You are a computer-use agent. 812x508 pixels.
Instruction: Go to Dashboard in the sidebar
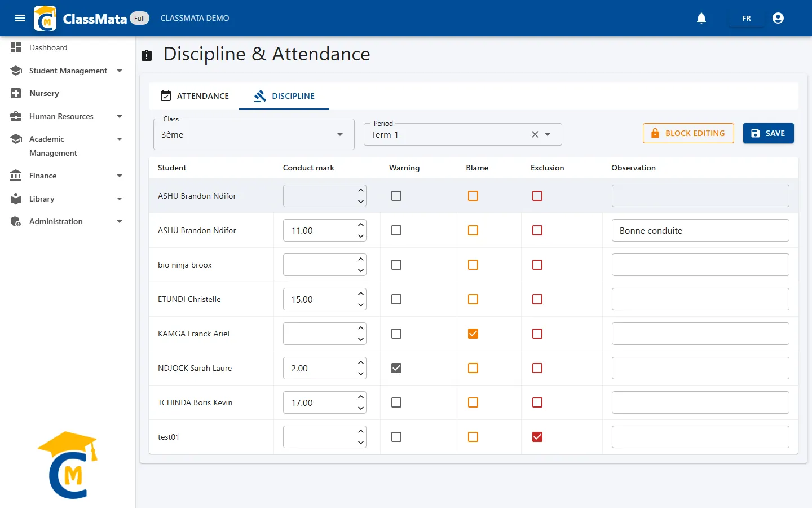click(x=48, y=47)
